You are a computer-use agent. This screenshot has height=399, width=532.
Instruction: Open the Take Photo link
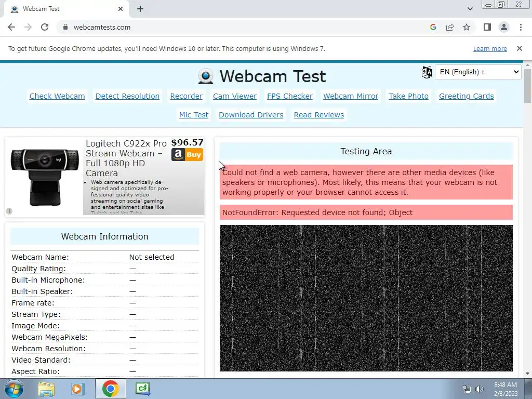click(408, 96)
